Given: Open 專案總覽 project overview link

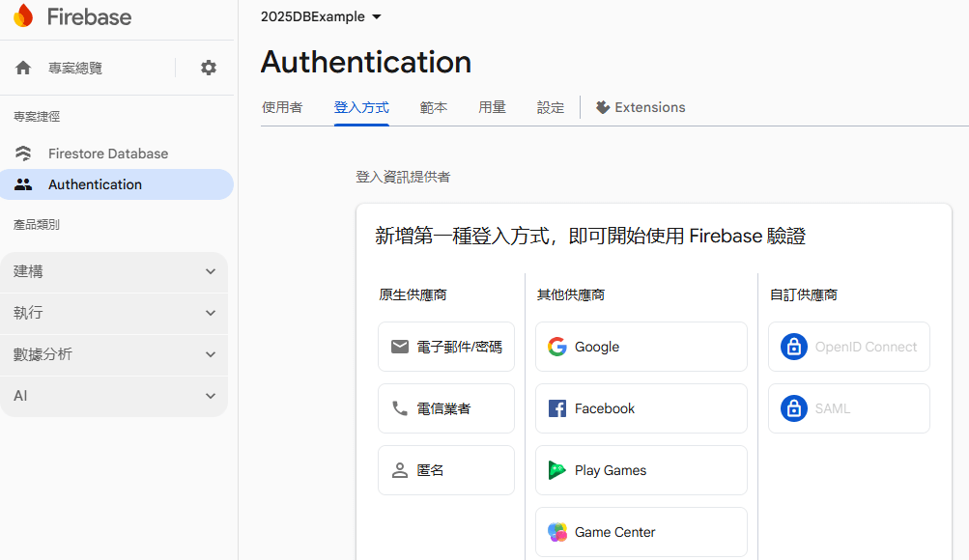Looking at the screenshot, I should pos(75,68).
